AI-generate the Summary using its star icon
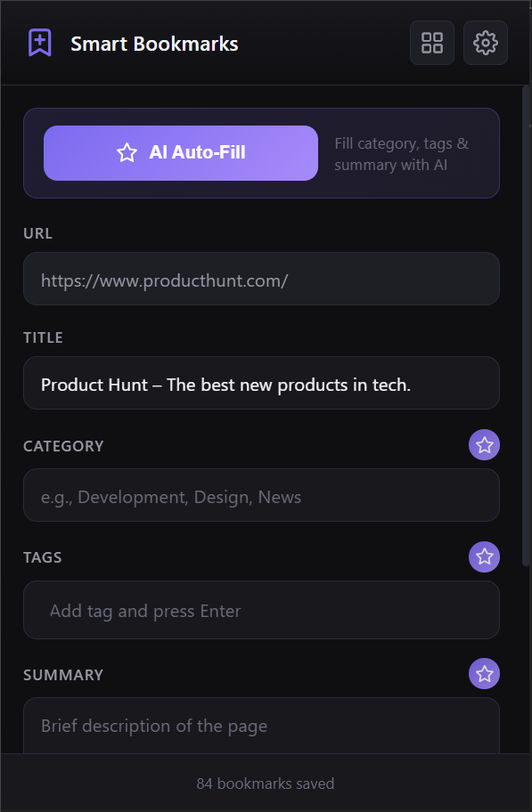Viewport: 532px width, 812px height. 484,674
